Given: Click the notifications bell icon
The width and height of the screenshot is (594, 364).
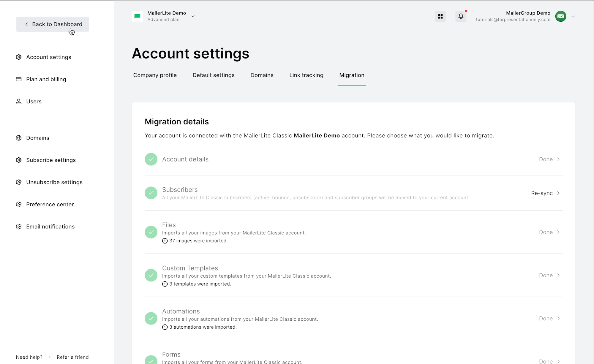Looking at the screenshot, I should (x=461, y=16).
